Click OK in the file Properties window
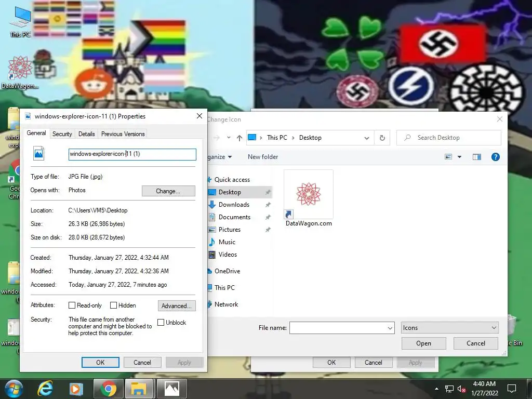The height and width of the screenshot is (399, 532). [100, 362]
